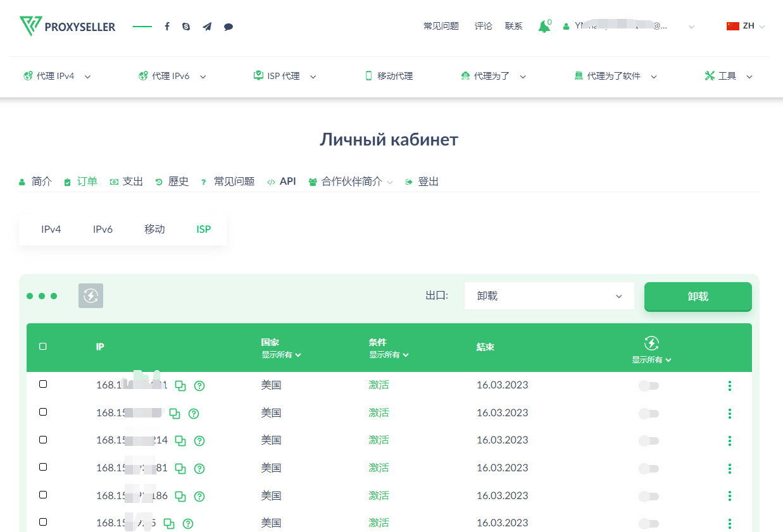
Task: Open the ZH language selector
Action: tap(746, 27)
